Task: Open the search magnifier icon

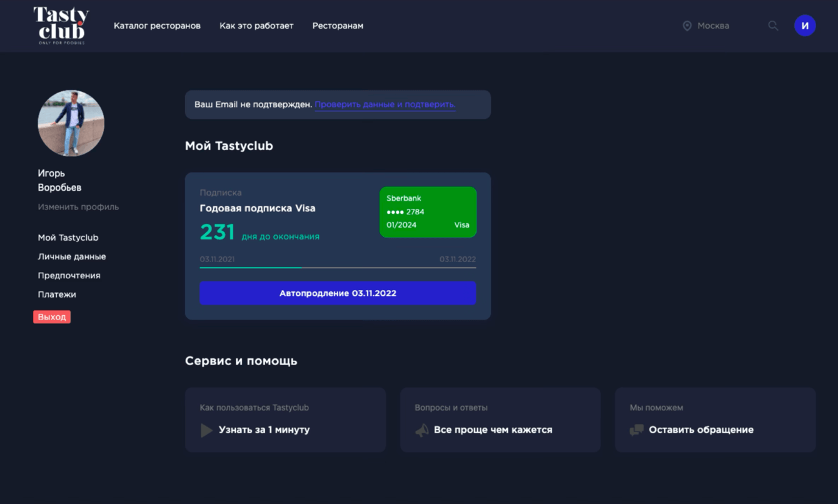Action: [x=773, y=26]
